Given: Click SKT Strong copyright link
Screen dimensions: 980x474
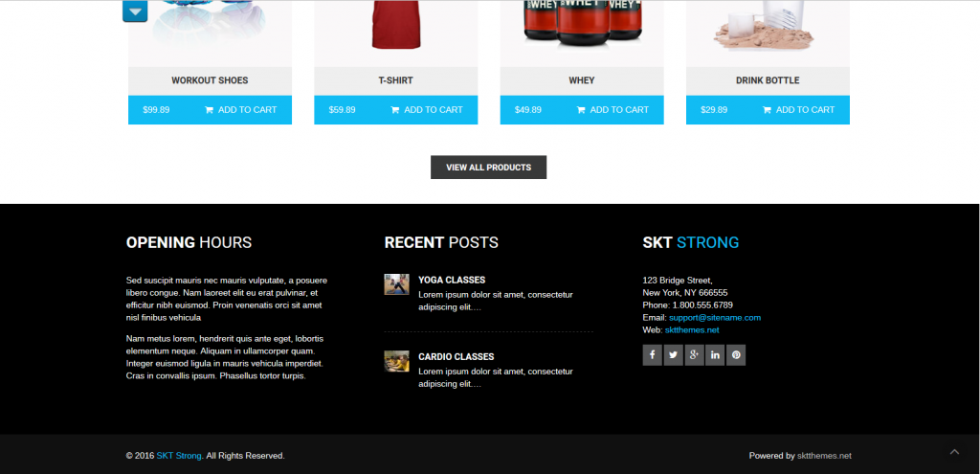Looking at the screenshot, I should click(x=179, y=456).
